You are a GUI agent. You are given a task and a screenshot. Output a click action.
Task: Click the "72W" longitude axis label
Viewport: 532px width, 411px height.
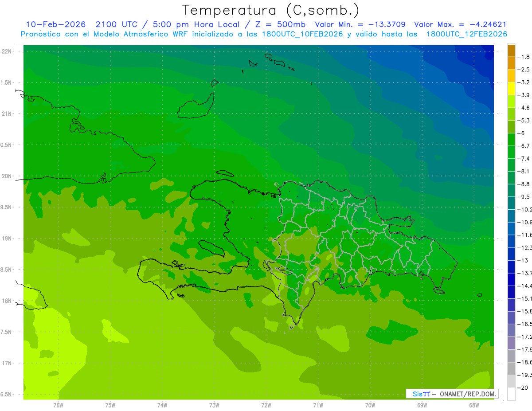click(266, 405)
